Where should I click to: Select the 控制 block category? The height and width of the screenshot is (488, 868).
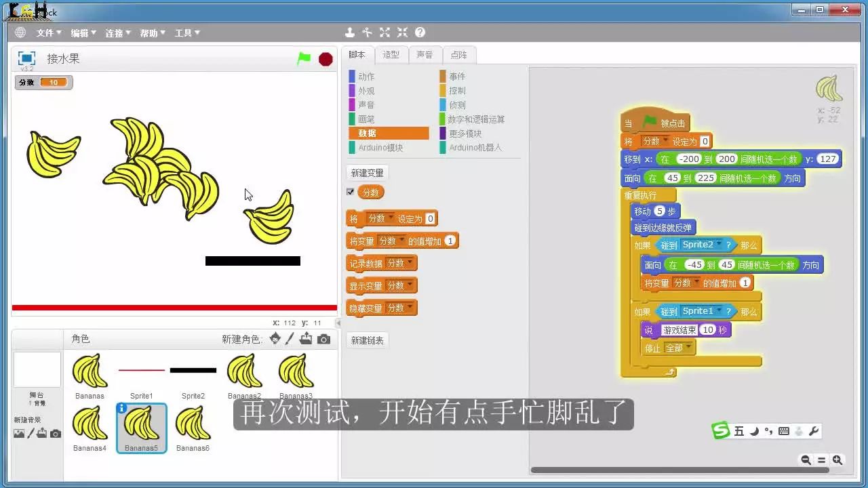click(x=457, y=91)
